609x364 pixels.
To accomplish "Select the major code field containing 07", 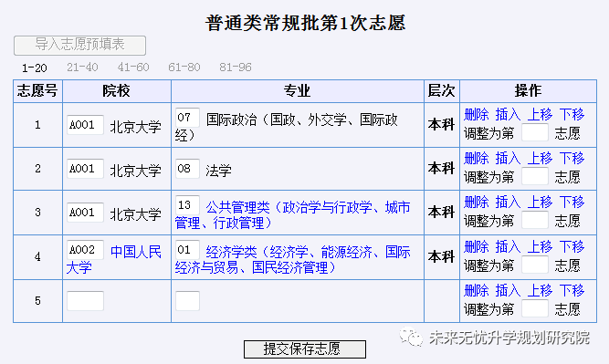I will coord(187,117).
